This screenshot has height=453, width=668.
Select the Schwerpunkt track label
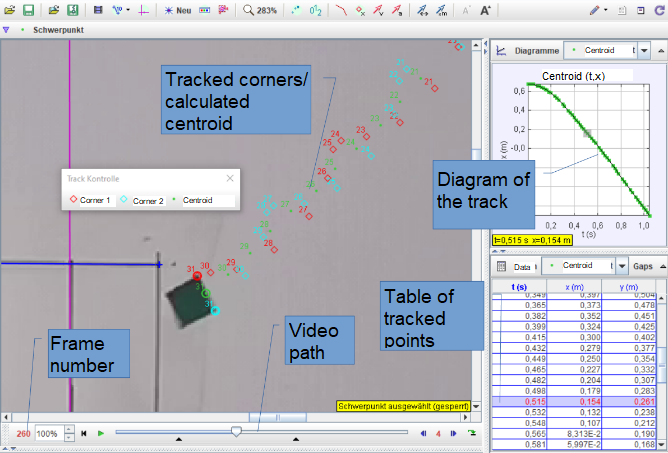pyautogui.click(x=58, y=30)
